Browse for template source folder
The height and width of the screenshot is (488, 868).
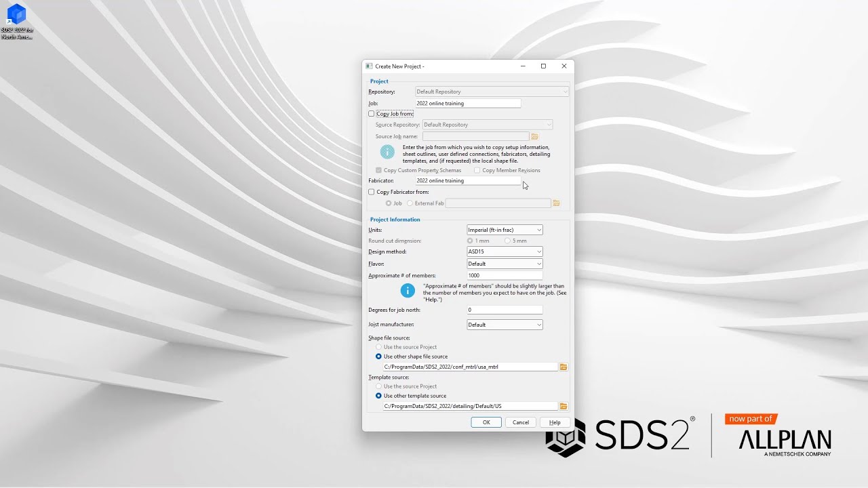pyautogui.click(x=564, y=406)
